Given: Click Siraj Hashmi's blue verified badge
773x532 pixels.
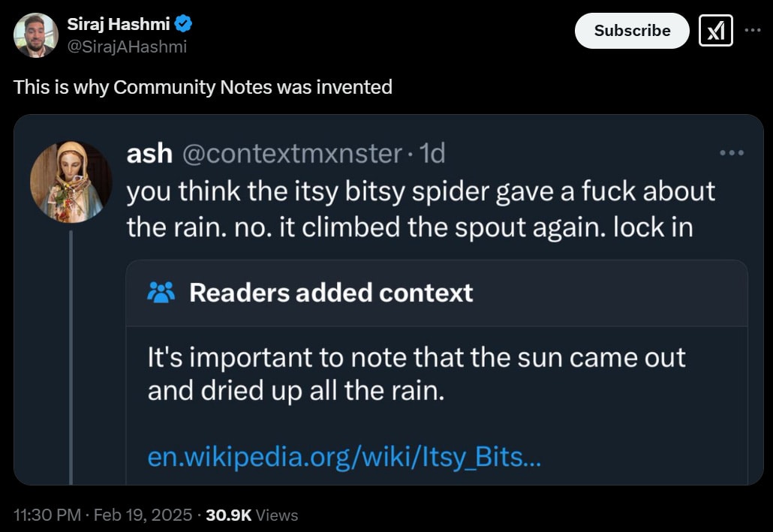Looking at the screenshot, I should (x=183, y=23).
